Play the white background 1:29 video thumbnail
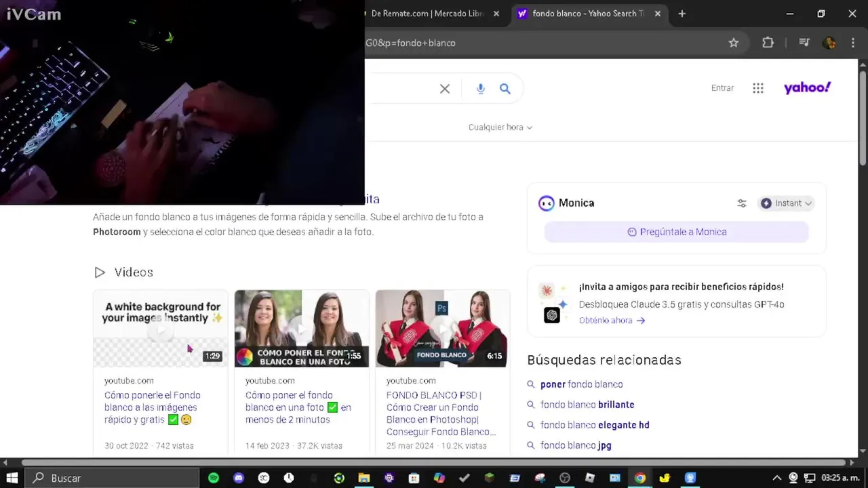The height and width of the screenshot is (488, 868). point(161,329)
